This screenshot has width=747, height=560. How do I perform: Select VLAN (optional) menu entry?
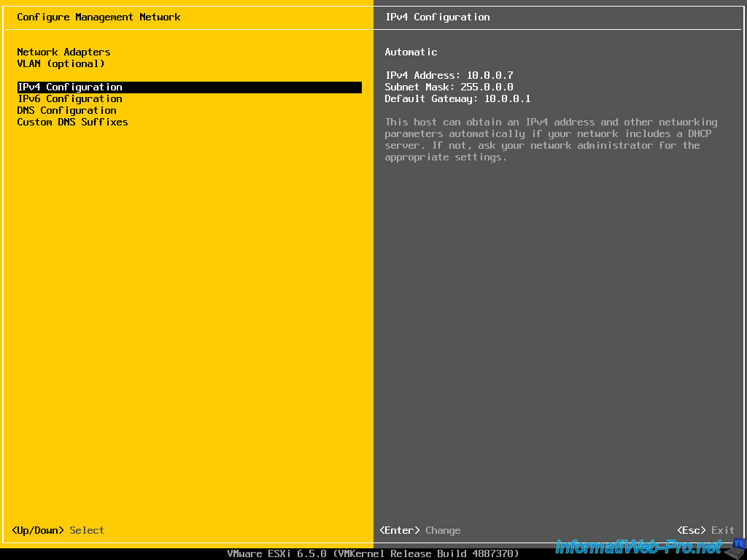coord(61,64)
